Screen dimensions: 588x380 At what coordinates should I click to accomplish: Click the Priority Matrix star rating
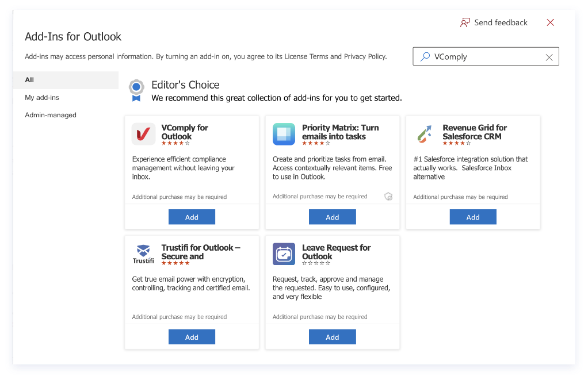[x=316, y=143]
